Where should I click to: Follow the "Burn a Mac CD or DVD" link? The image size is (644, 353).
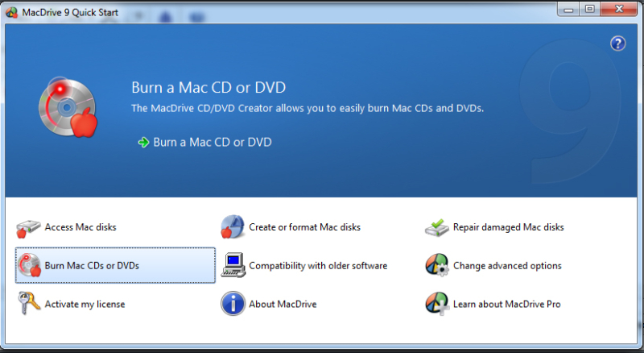point(213,143)
